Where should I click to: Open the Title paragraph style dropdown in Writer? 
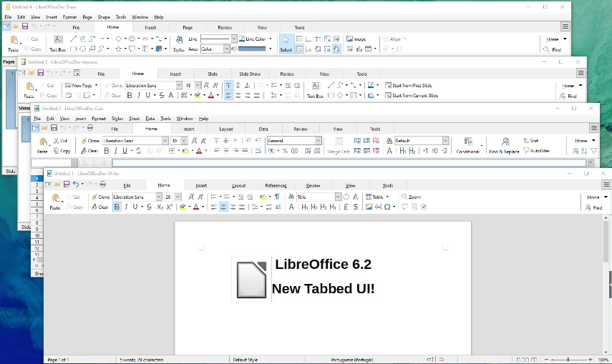pos(338,197)
